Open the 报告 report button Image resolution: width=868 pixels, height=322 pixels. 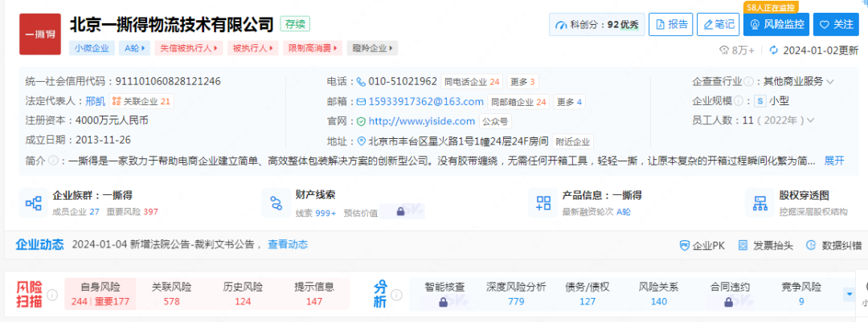(x=671, y=24)
